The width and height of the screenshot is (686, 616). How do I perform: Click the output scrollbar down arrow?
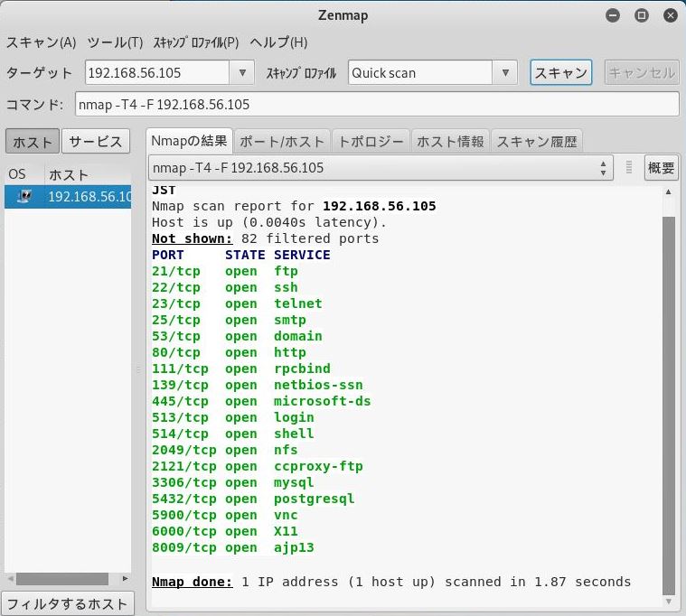coord(669,602)
